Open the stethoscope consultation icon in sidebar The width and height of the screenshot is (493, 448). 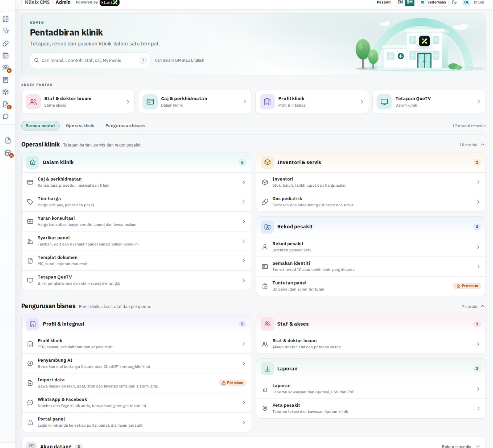point(6,31)
